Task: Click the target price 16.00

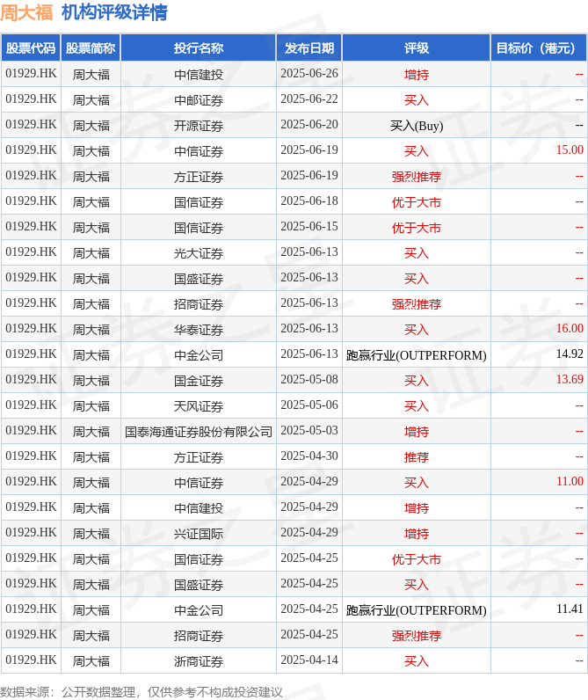Action: tap(570, 328)
